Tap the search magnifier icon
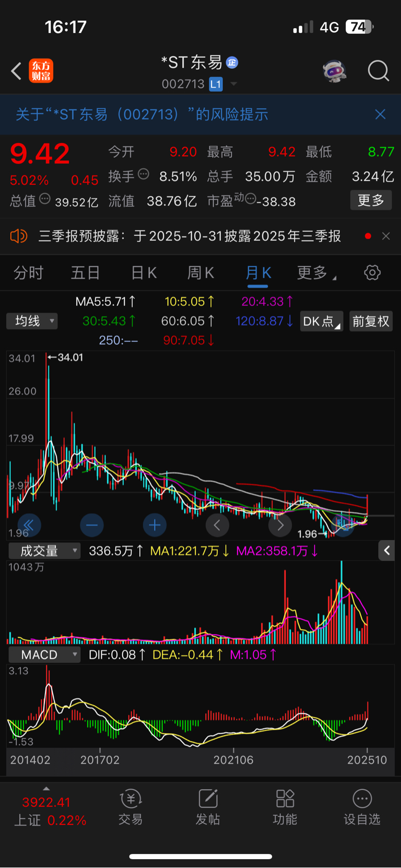This screenshot has height=868, width=401. 379,70
